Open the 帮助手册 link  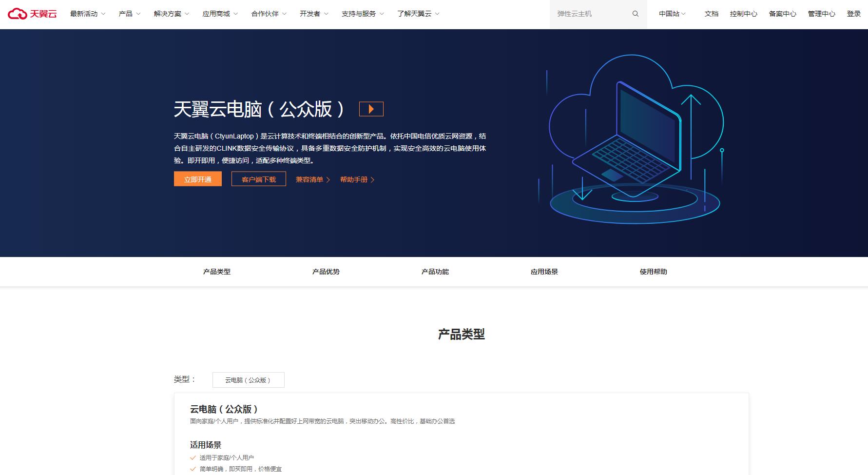click(357, 179)
